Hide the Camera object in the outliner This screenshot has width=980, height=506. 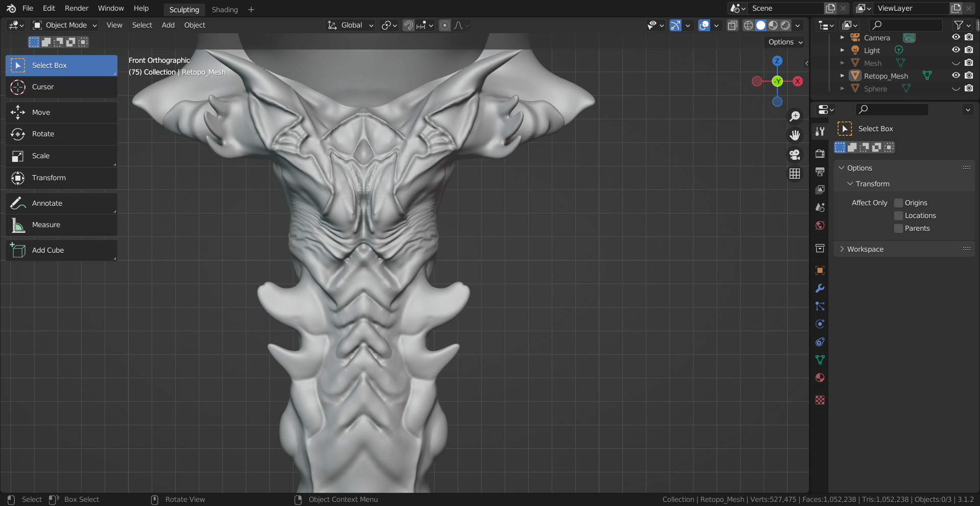point(956,37)
